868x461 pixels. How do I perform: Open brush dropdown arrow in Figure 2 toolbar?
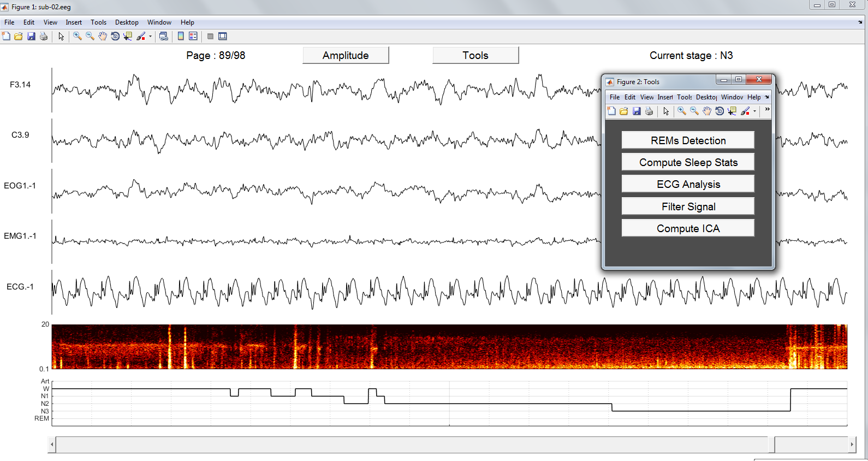tap(754, 111)
